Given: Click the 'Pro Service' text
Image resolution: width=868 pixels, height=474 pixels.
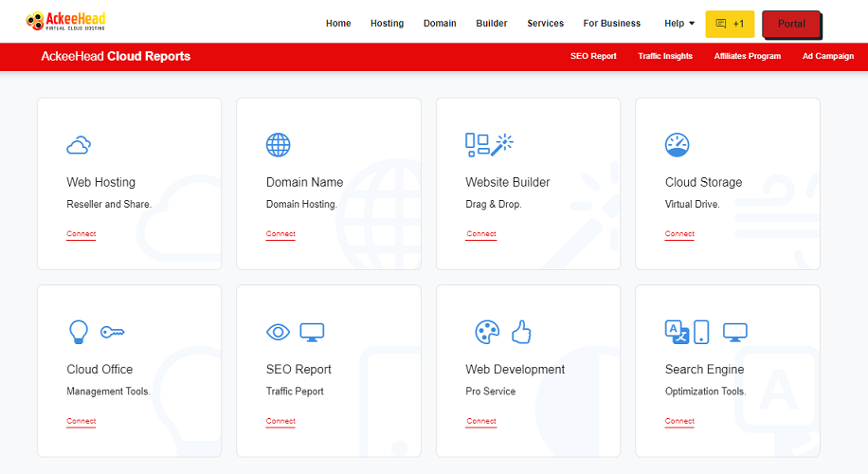Looking at the screenshot, I should (491, 391).
